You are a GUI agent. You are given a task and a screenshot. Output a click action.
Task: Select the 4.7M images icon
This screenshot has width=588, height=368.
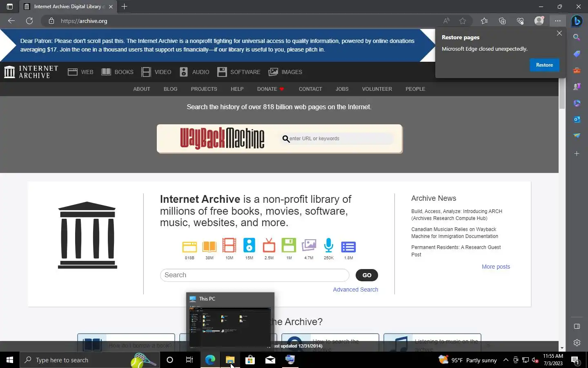tap(309, 245)
